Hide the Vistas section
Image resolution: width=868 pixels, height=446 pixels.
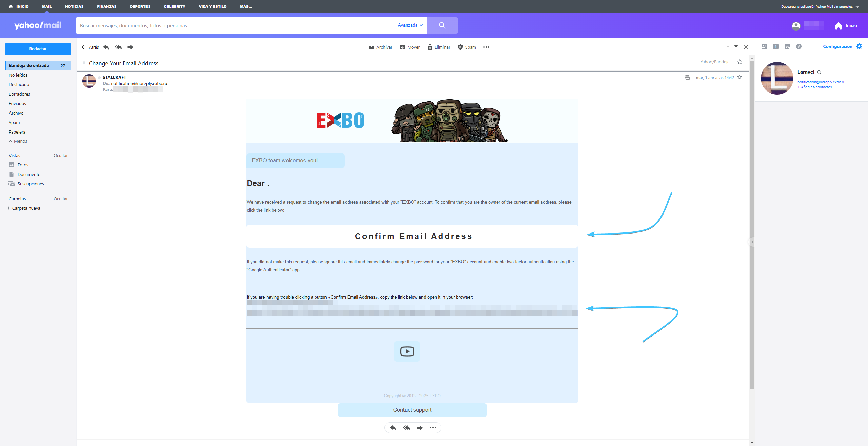(x=61, y=155)
